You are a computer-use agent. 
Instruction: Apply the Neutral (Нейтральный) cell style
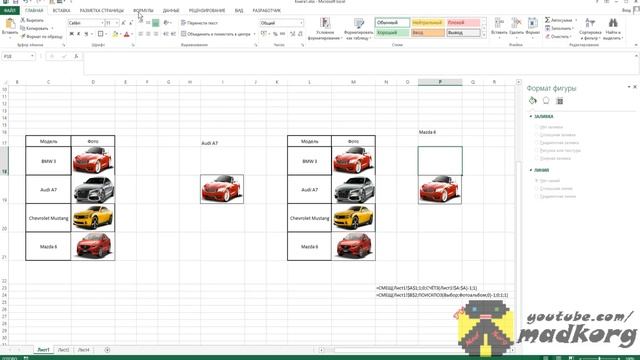pos(428,23)
